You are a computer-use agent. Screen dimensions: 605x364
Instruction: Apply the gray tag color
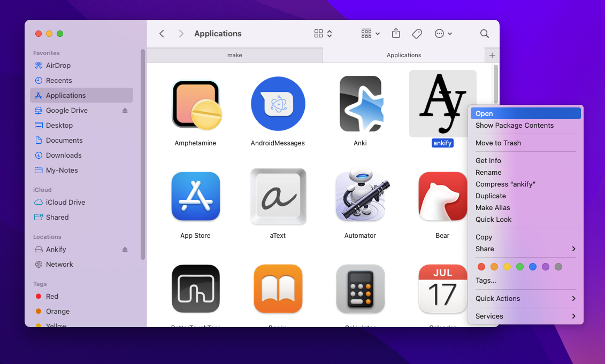point(558,267)
